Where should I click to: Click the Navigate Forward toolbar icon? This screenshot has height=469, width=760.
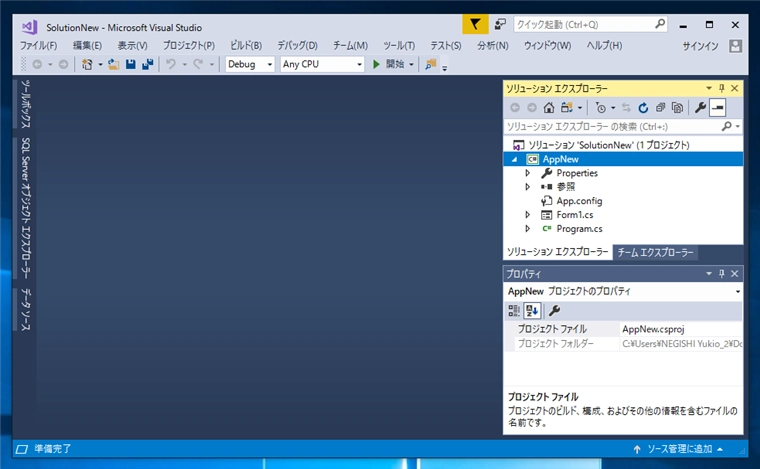63,64
